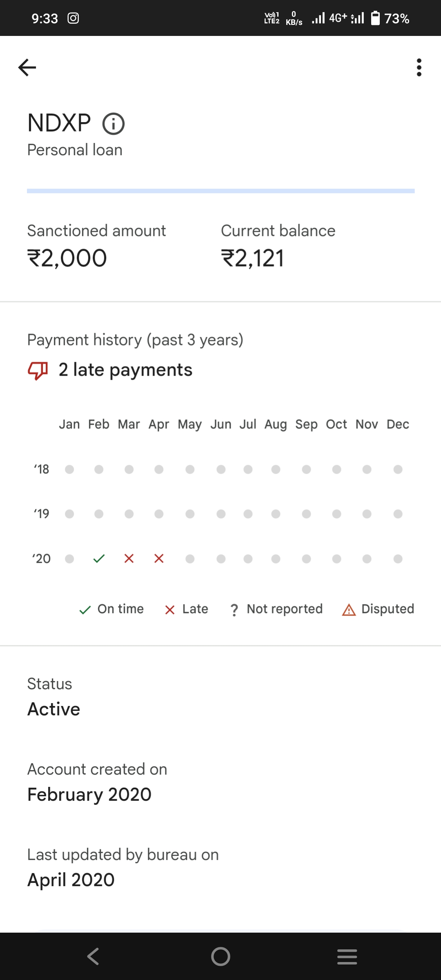Tap the red Late legend cross
Image resolution: width=441 pixels, height=980 pixels.
(x=170, y=610)
